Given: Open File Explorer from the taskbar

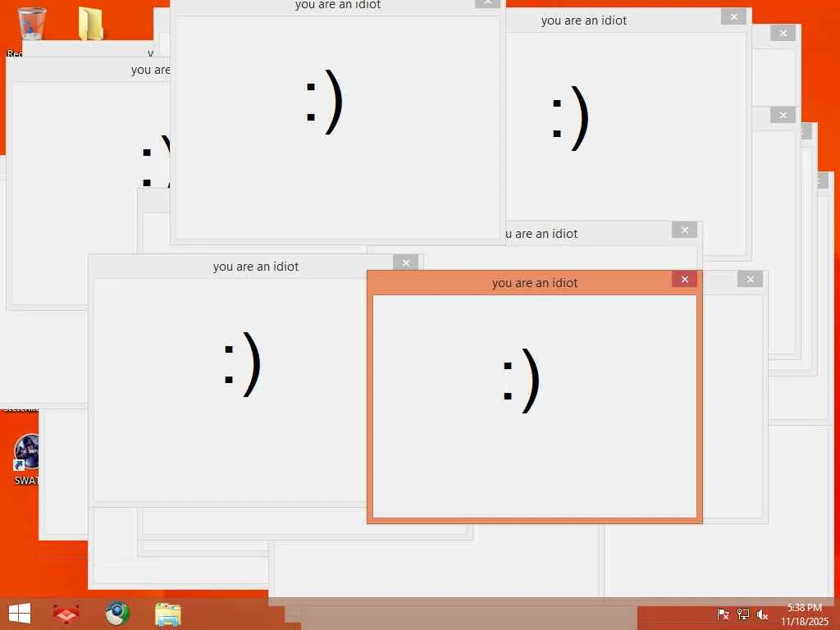Looking at the screenshot, I should [167, 614].
